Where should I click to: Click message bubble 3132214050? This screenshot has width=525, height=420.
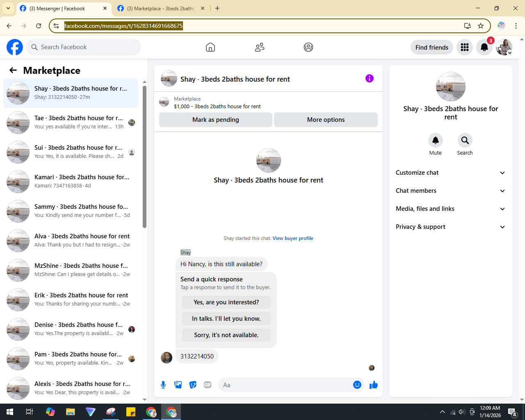pos(197,356)
